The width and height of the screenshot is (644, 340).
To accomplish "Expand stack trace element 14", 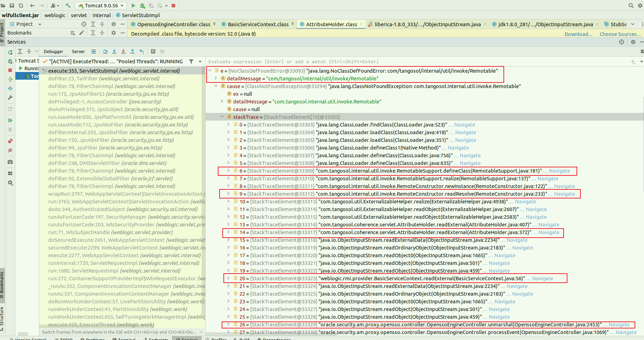I will (x=228, y=232).
